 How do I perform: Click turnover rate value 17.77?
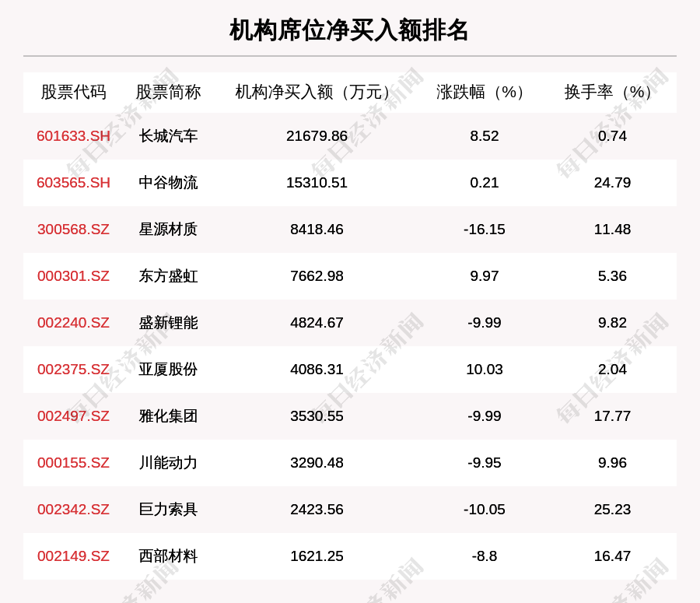[x=613, y=415]
